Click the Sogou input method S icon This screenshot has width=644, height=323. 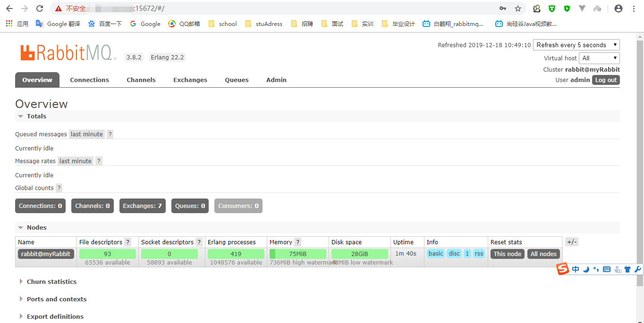click(x=562, y=269)
